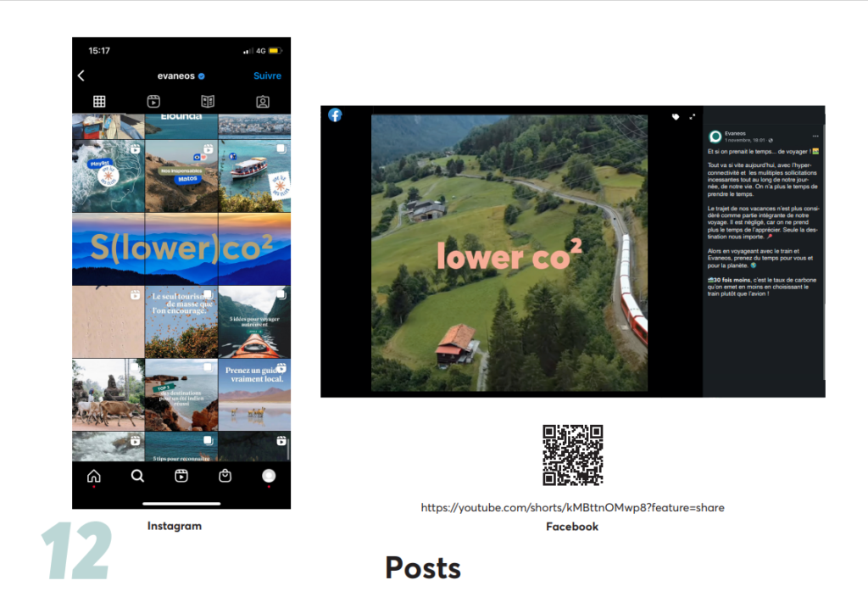Click the Facebook logo icon
The image size is (868, 614).
click(335, 115)
